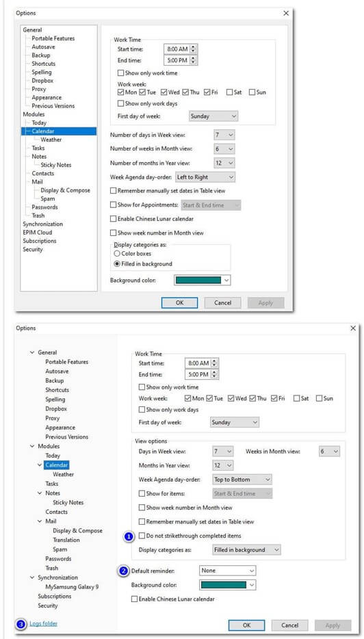Select 'Display & Compose' in upper dialog tree

point(65,190)
